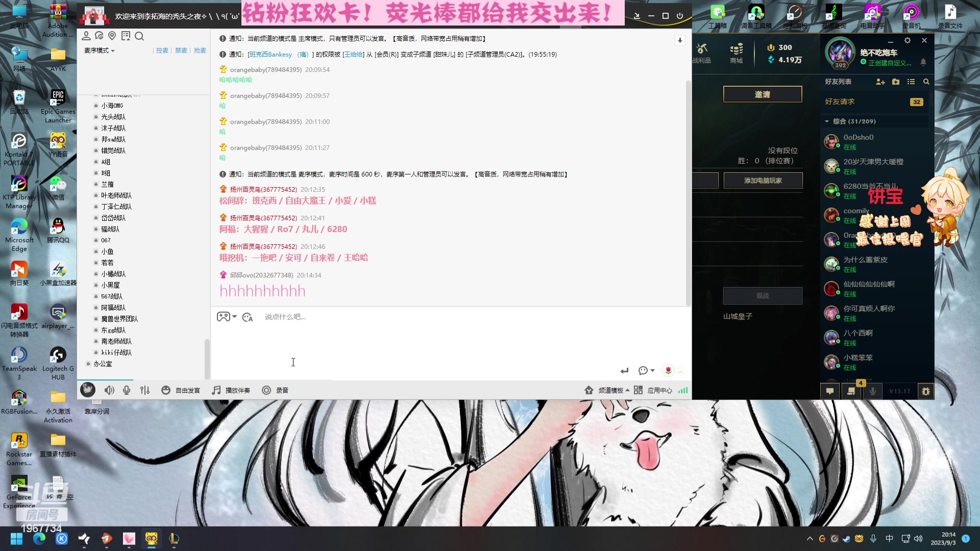The height and width of the screenshot is (551, 980).
Task: Click the summoner profile avatar 392
Action: (x=840, y=53)
